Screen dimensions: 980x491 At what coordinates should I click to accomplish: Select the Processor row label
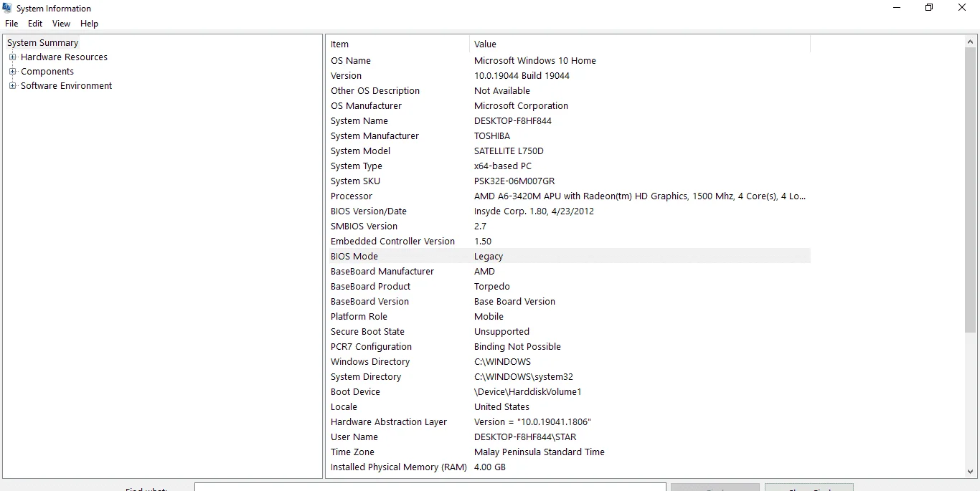pos(352,196)
